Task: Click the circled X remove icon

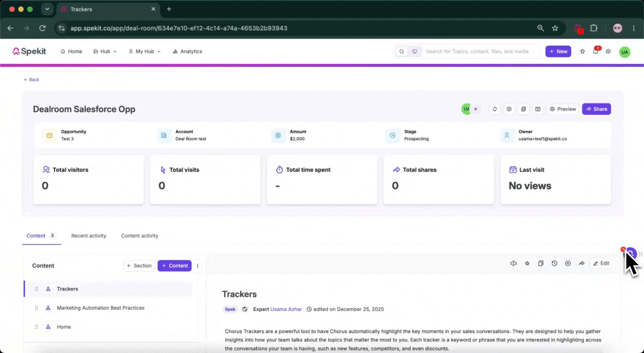Action: pos(568,263)
